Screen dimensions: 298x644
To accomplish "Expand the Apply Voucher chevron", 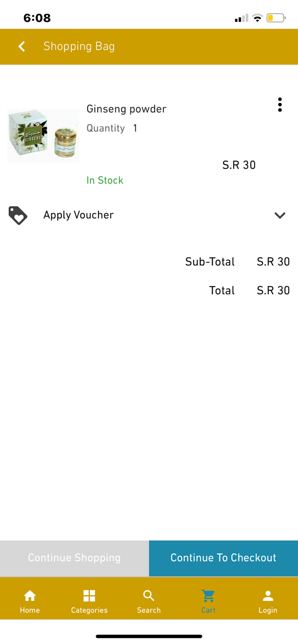I will click(280, 215).
